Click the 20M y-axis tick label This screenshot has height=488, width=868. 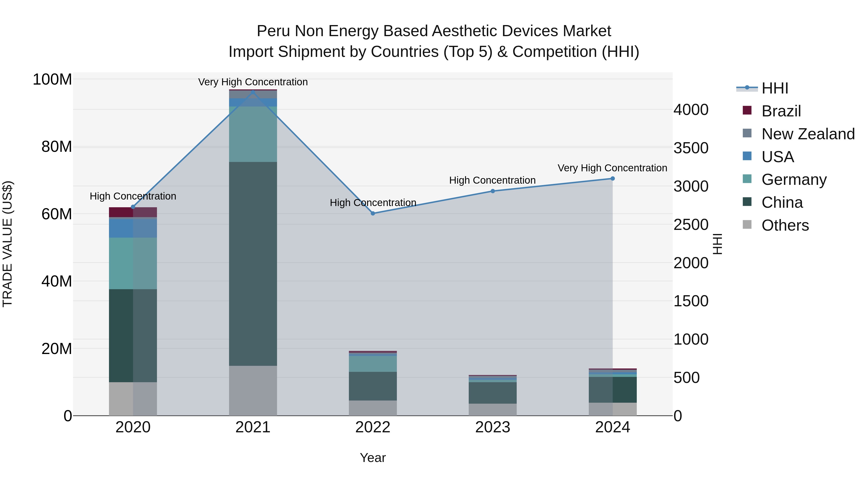pos(57,348)
